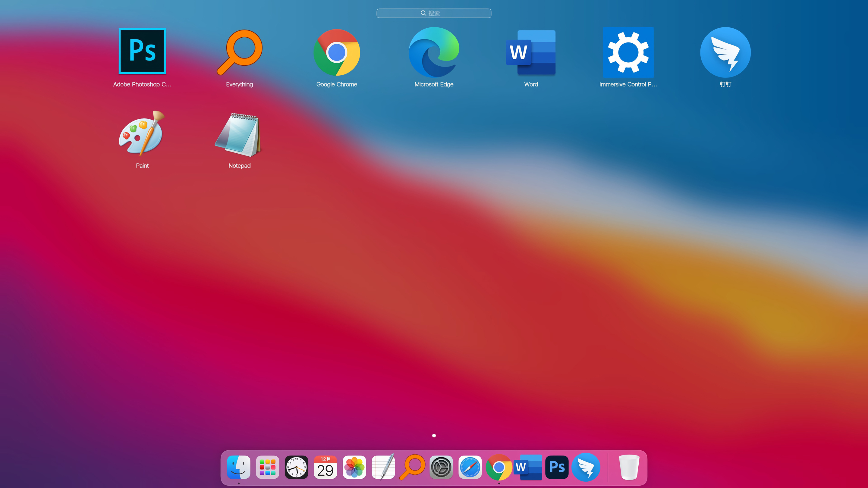Open System Preferences from the dock
Viewport: 868px width, 488px height.
(x=442, y=467)
